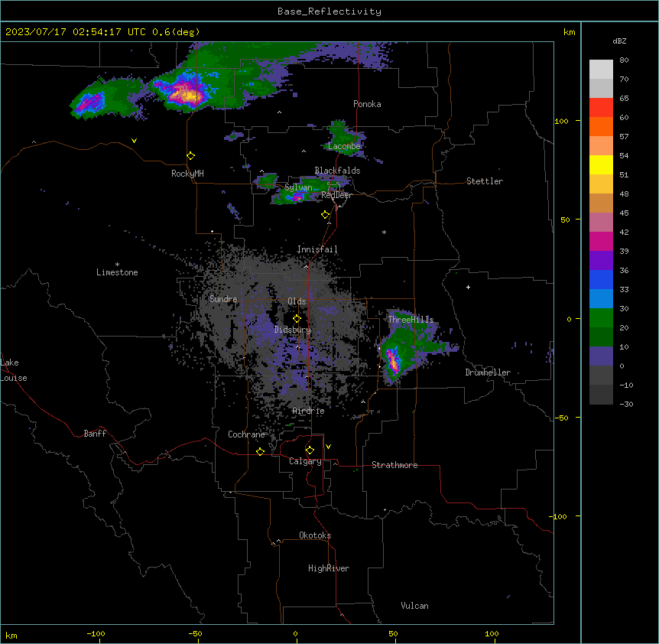Select the asterisk marker east of Innisfail

coord(384,232)
